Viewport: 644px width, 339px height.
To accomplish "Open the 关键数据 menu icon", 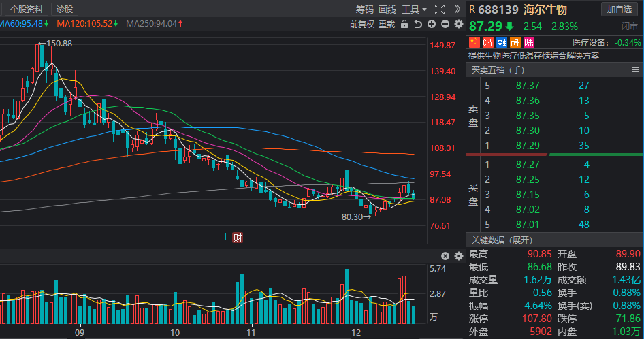I will pos(635,240).
